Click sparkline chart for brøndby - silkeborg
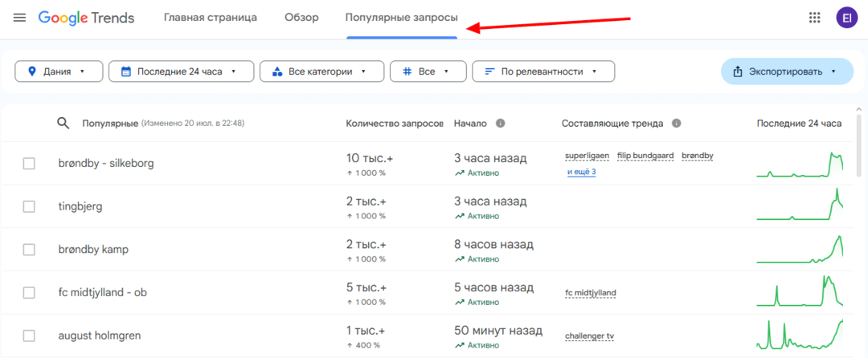Image resolution: width=868 pixels, height=358 pixels. tap(800, 164)
